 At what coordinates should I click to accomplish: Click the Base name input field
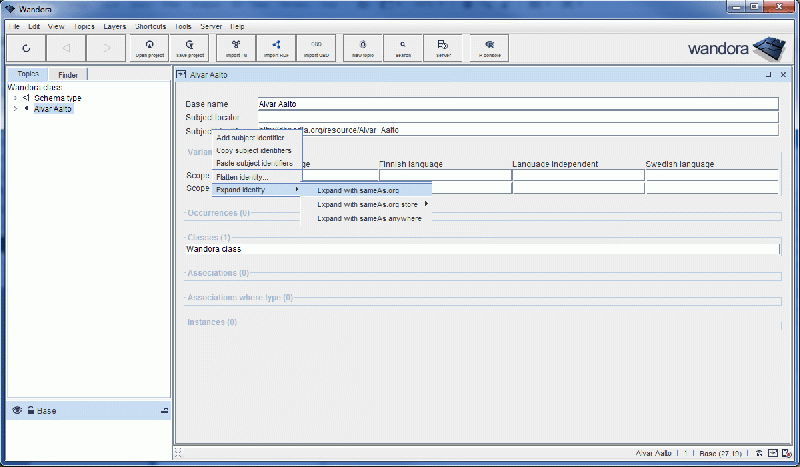[x=517, y=103]
